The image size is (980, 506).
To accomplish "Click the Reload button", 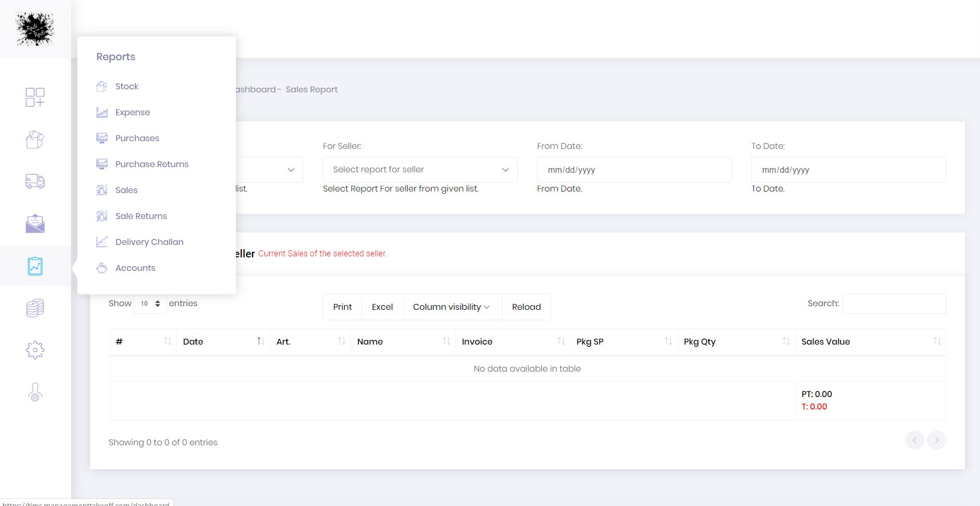I will [526, 307].
